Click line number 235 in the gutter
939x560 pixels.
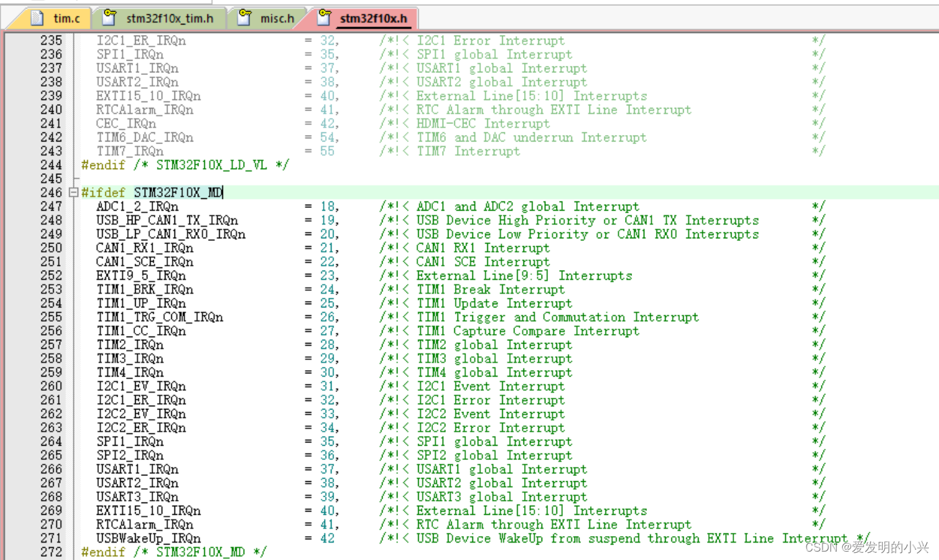click(51, 41)
